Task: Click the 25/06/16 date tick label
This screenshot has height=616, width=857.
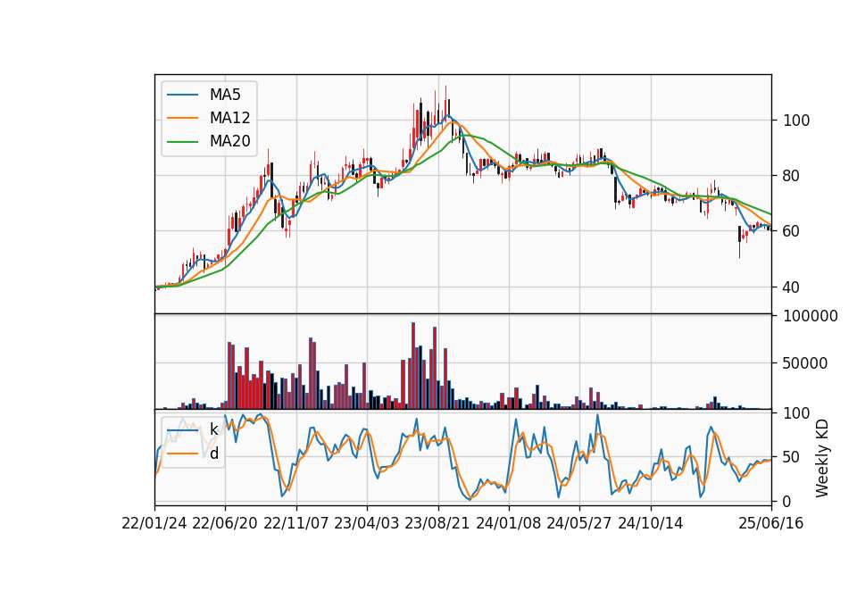Action: coord(771,523)
